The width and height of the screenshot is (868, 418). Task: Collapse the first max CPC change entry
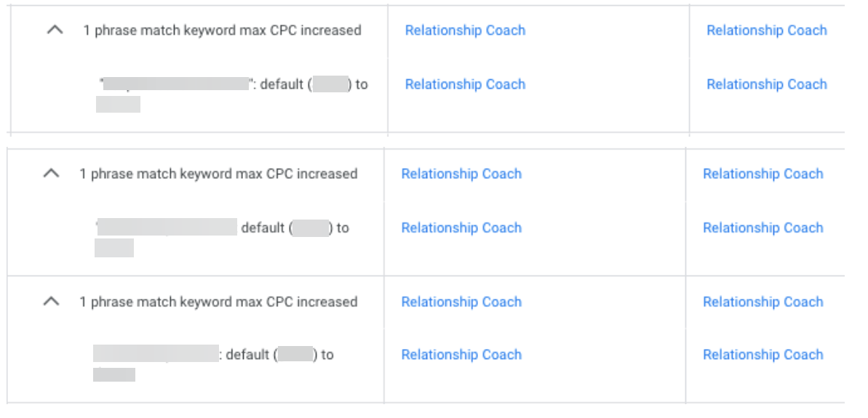55,31
